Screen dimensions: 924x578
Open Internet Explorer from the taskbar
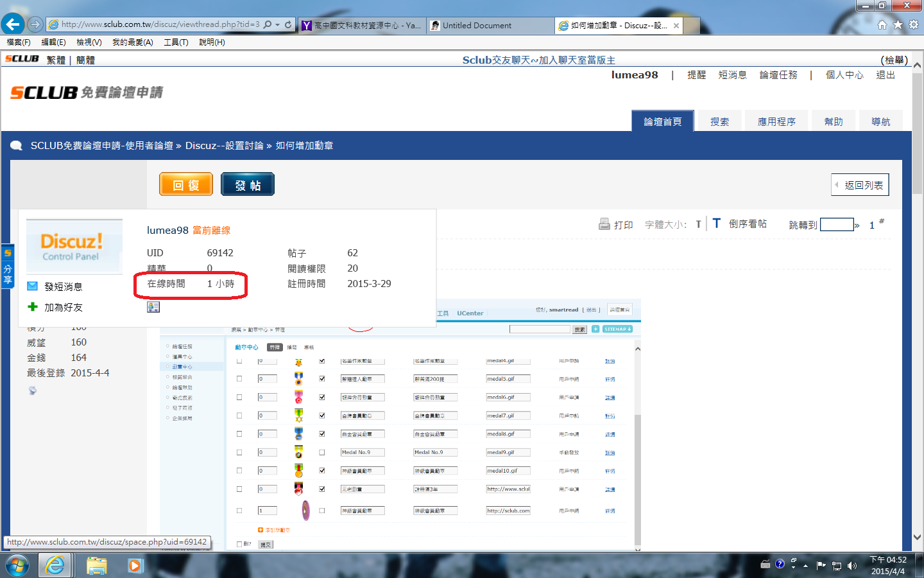(55, 565)
